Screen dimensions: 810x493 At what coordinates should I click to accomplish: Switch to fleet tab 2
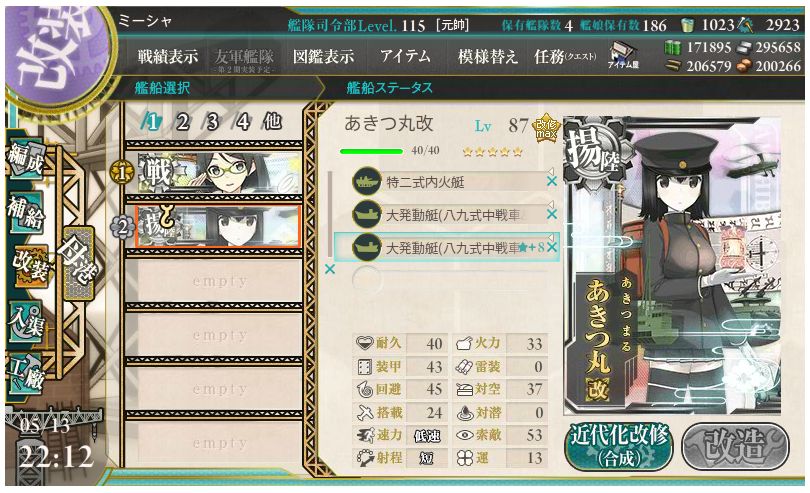[181, 122]
